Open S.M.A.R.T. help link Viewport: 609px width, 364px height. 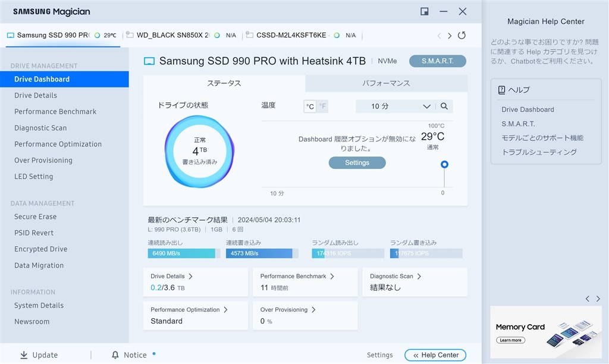(x=518, y=124)
